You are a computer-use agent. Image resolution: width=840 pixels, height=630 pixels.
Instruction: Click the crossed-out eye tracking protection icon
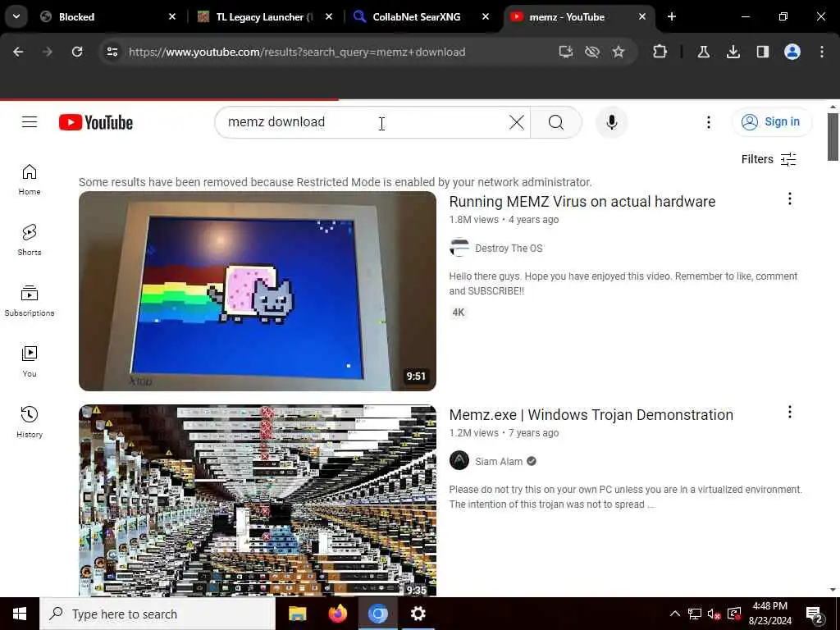tap(592, 52)
